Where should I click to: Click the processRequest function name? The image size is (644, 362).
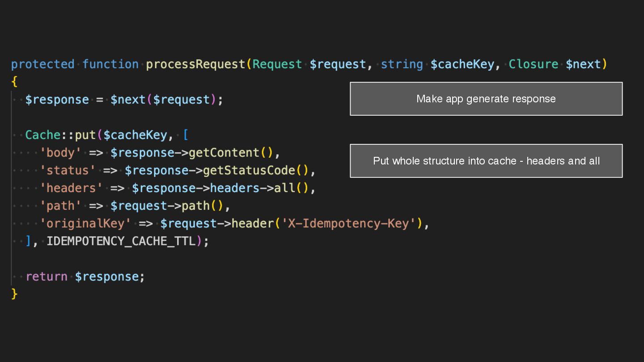point(195,64)
